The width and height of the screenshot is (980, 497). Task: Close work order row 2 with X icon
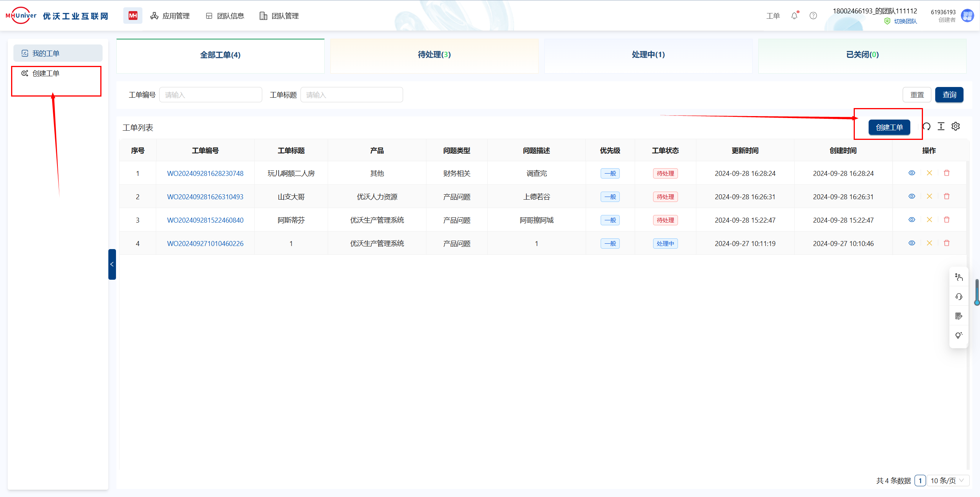click(x=929, y=197)
